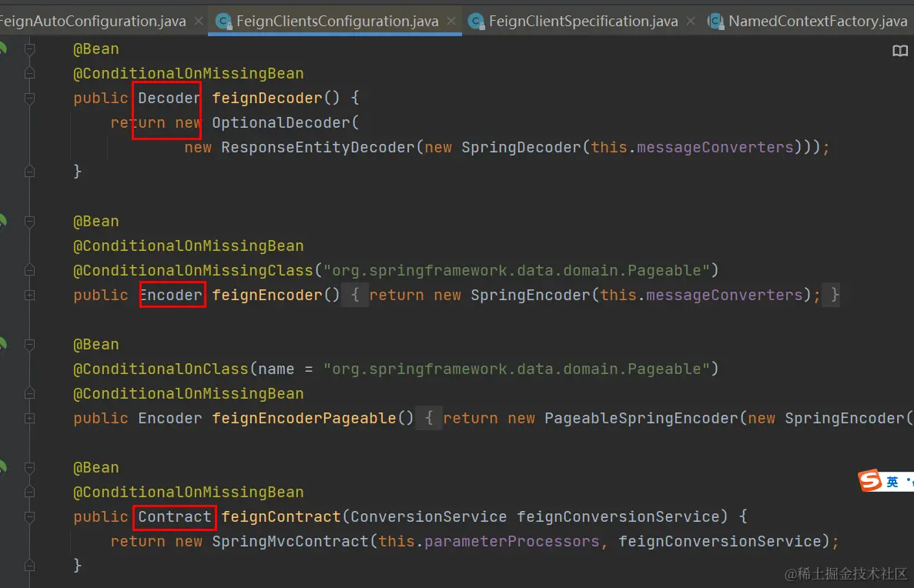Click feignConversionService parameter in feignContract signature
Image resolution: width=914 pixels, height=588 pixels.
(618, 516)
